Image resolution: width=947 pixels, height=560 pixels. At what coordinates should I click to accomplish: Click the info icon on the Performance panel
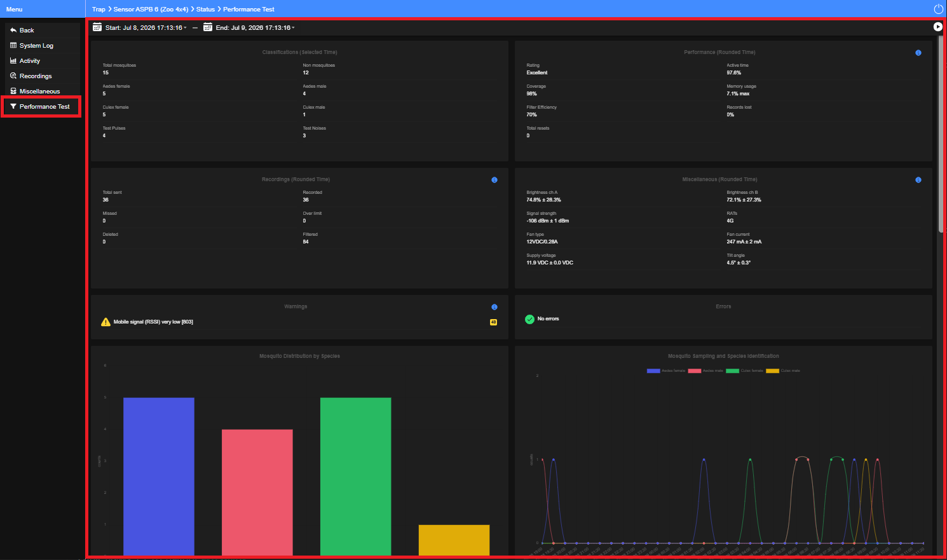point(918,53)
